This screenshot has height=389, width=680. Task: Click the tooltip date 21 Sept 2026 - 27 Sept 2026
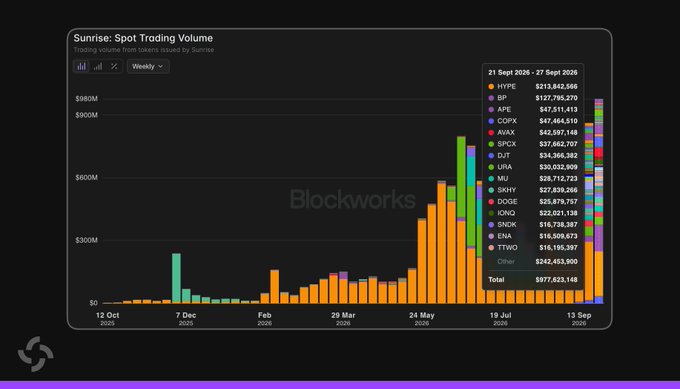pyautogui.click(x=533, y=72)
